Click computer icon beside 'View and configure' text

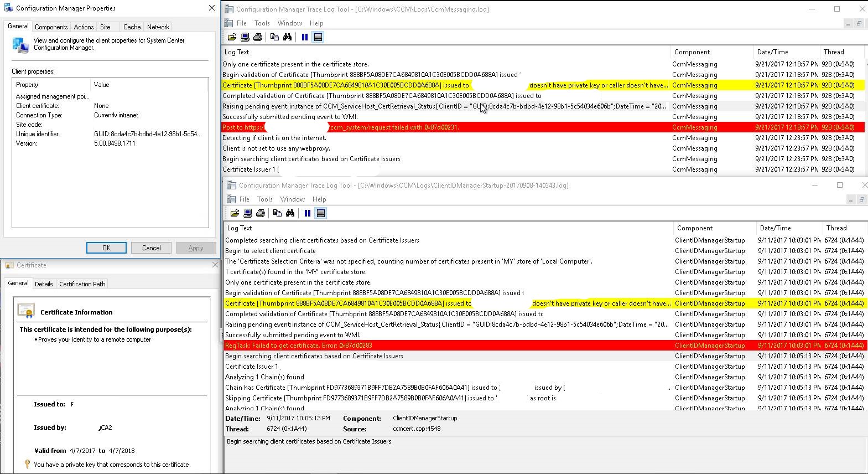[x=20, y=45]
